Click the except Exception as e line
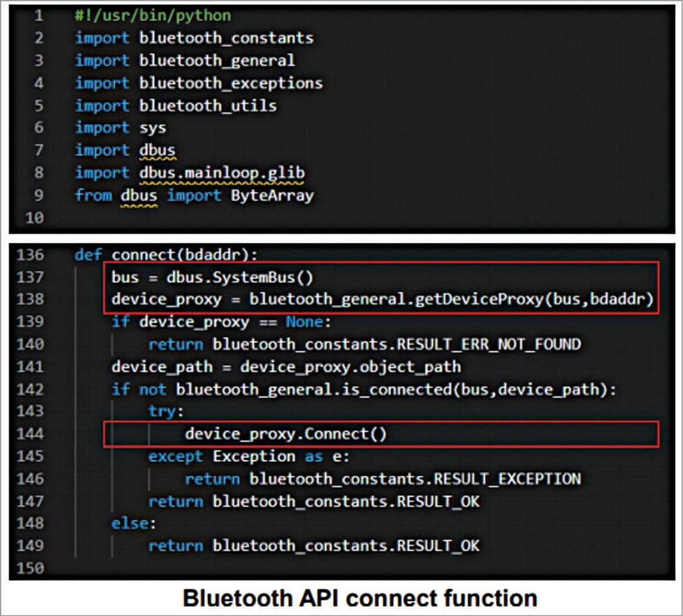683x616 pixels. [249, 457]
